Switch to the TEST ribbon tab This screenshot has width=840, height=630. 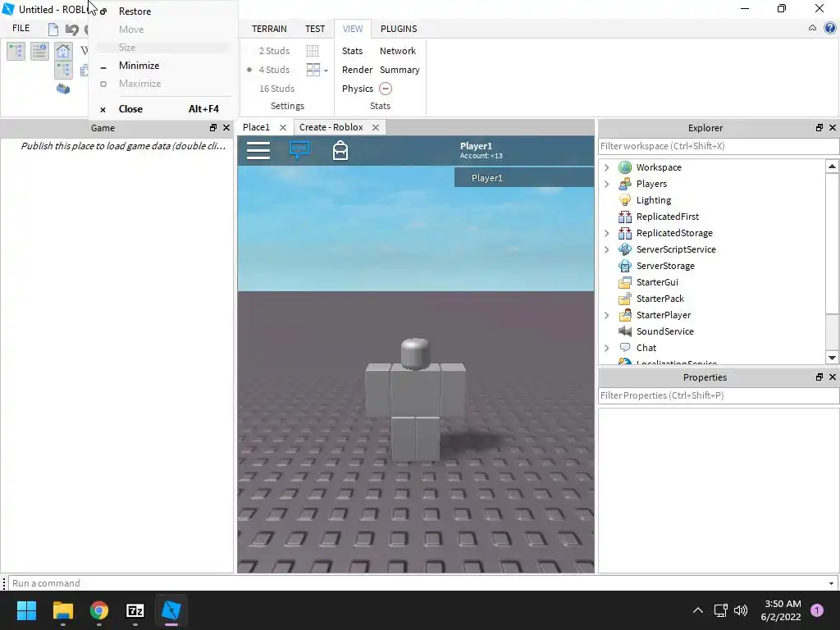[315, 29]
